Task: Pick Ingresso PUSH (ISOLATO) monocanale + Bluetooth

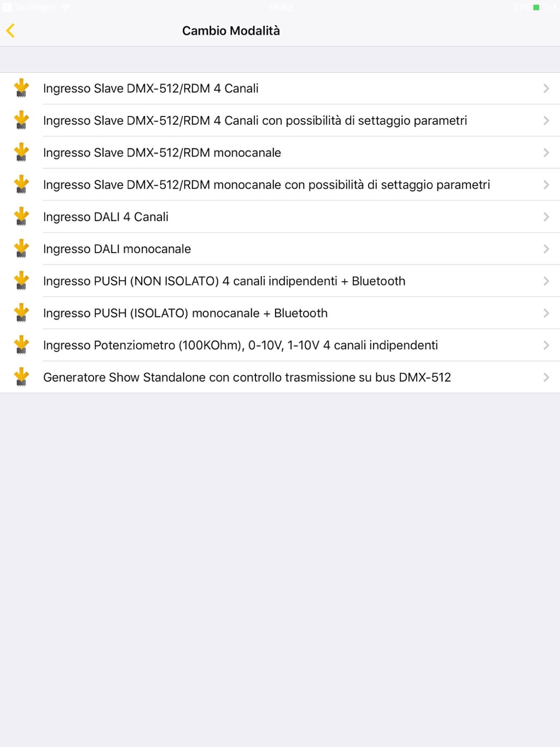Action: click(185, 313)
